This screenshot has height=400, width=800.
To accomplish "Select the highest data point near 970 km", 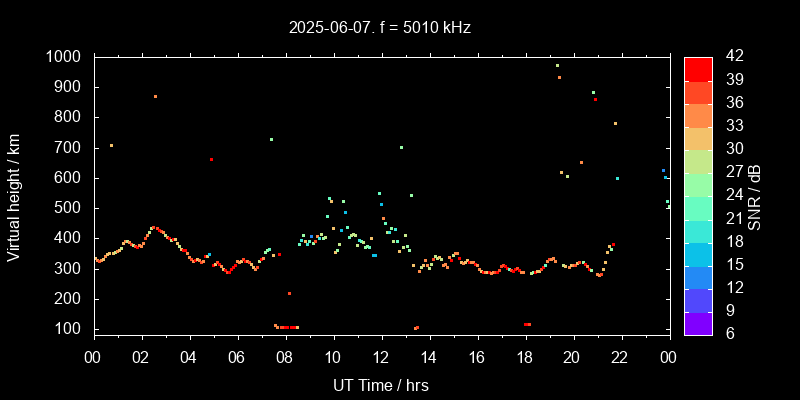I will pyautogui.click(x=557, y=66).
